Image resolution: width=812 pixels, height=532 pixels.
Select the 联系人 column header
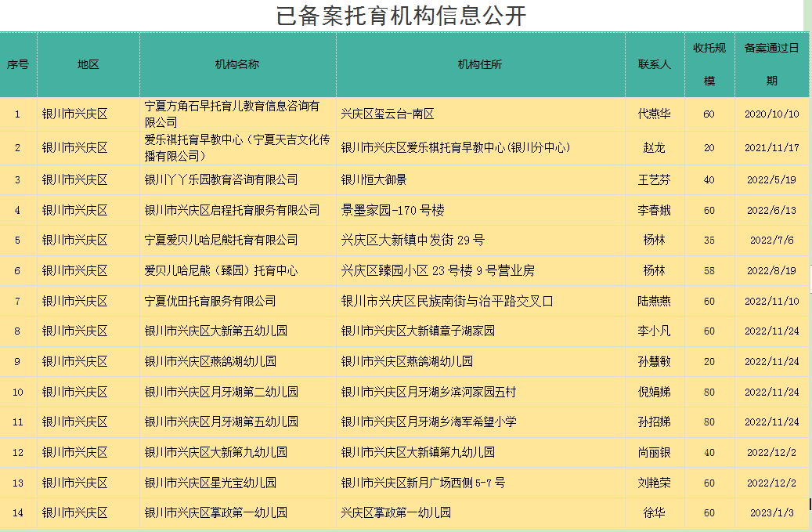(x=654, y=64)
